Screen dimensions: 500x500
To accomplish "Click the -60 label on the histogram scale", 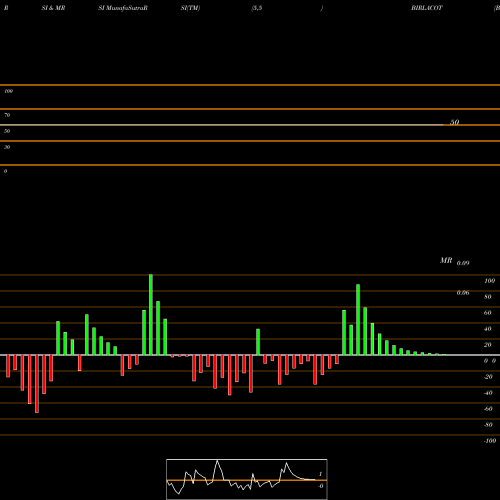I will point(488,409).
